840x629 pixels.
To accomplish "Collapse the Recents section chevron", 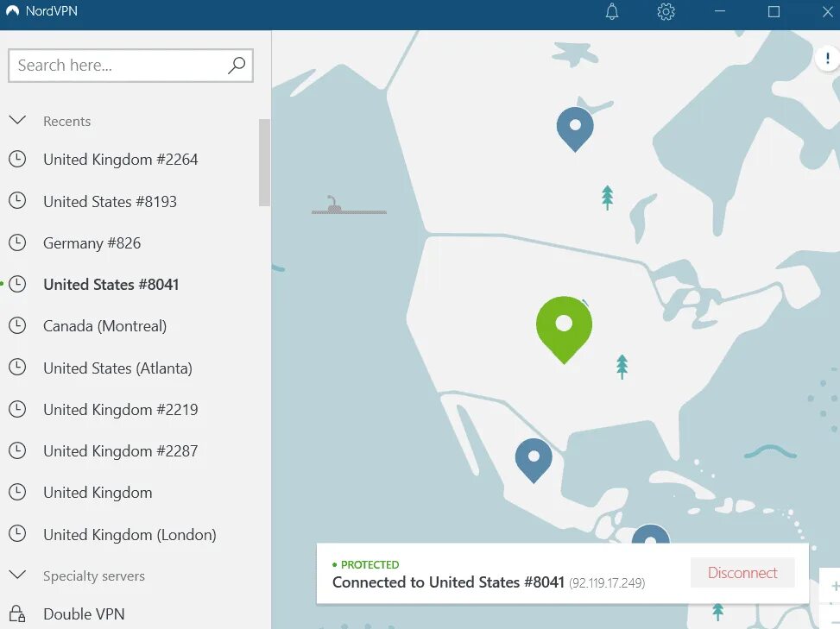I will [x=17, y=120].
